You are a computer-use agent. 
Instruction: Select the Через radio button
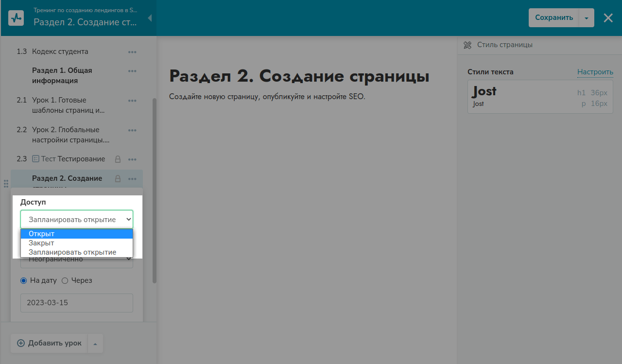tap(65, 280)
